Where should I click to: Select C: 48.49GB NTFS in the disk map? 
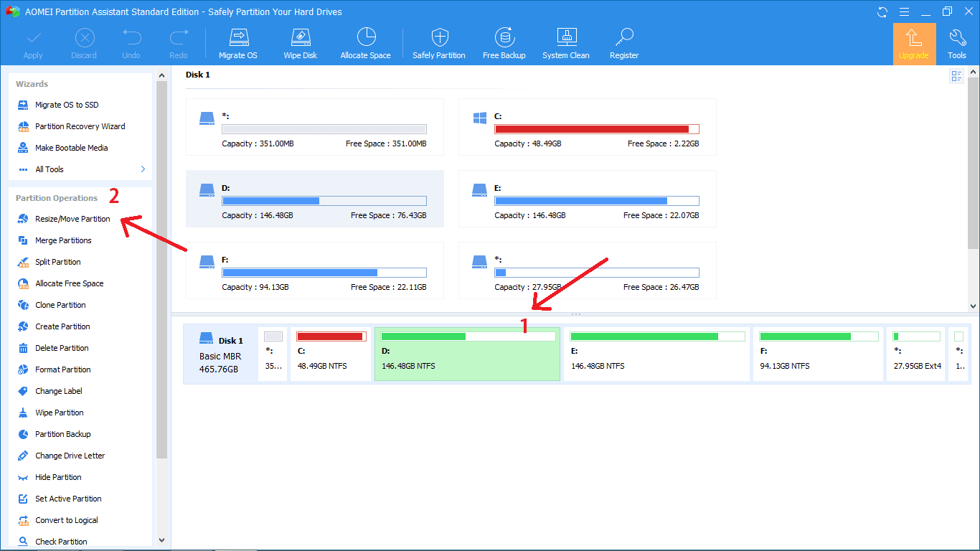pyautogui.click(x=331, y=354)
